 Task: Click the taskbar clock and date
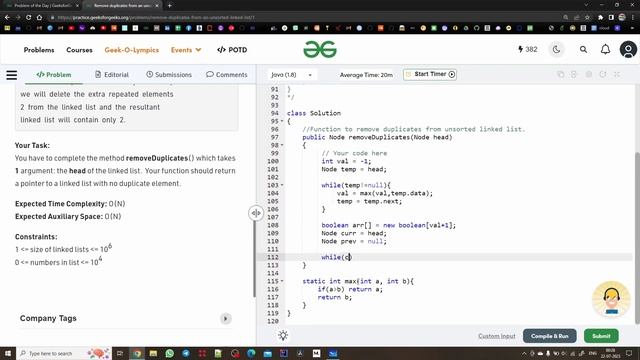(611, 353)
